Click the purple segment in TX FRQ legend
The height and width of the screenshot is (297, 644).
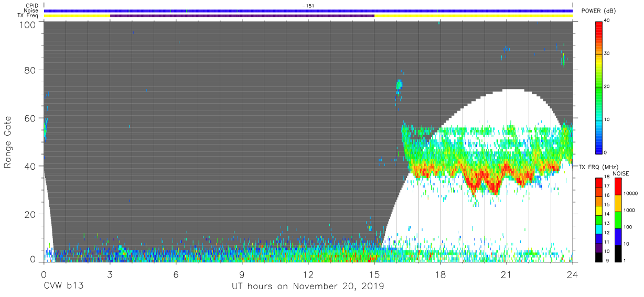tap(599, 248)
